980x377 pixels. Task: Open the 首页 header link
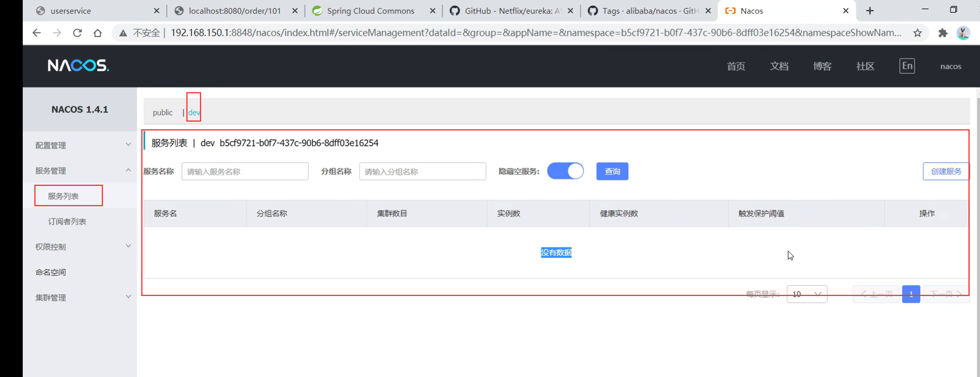(x=736, y=66)
